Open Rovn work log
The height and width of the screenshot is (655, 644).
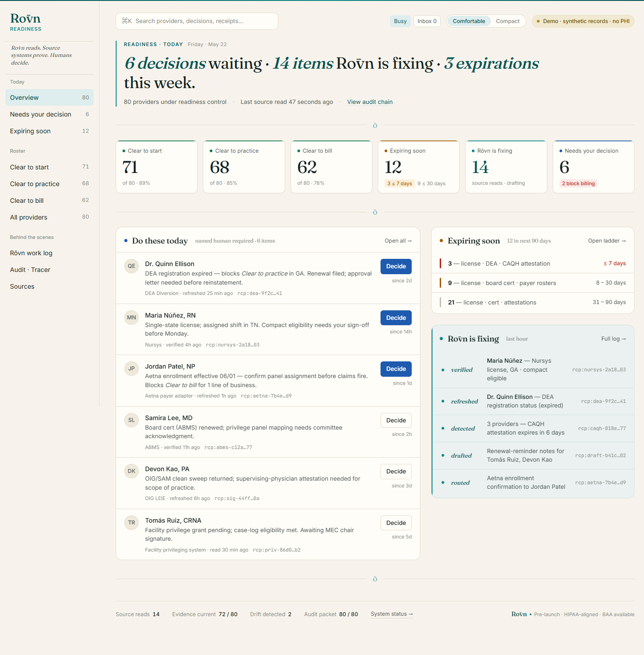tap(49, 253)
